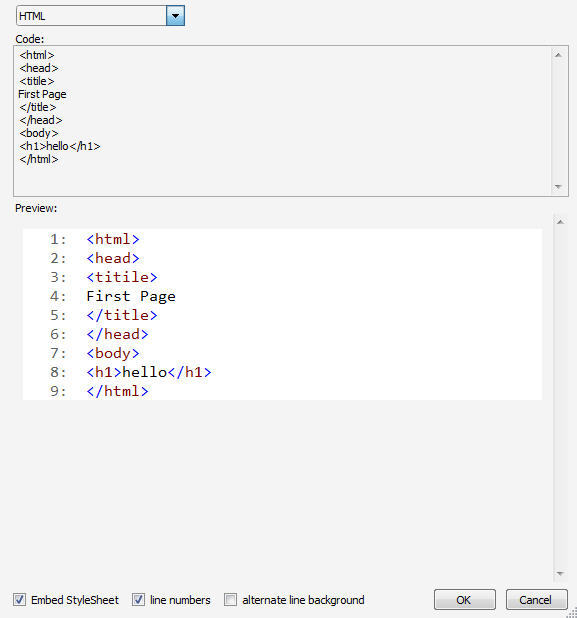
Task: Dismiss dialog with Cancel button
Action: pos(536,599)
